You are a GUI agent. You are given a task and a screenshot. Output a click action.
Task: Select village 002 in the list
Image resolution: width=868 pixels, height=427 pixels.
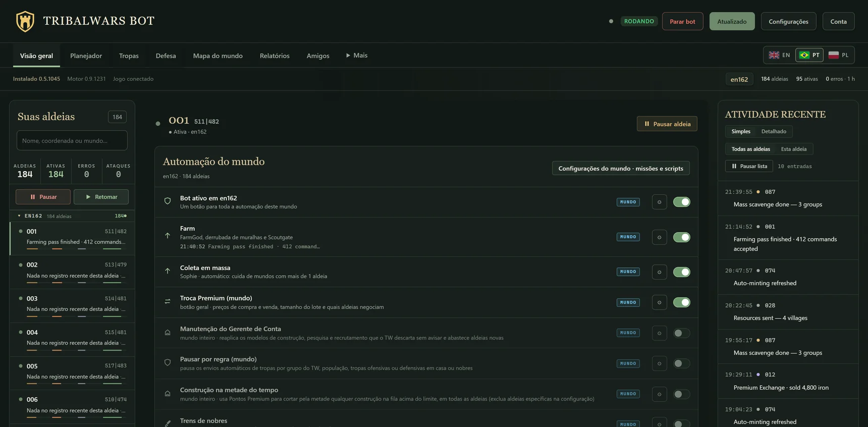point(72,272)
